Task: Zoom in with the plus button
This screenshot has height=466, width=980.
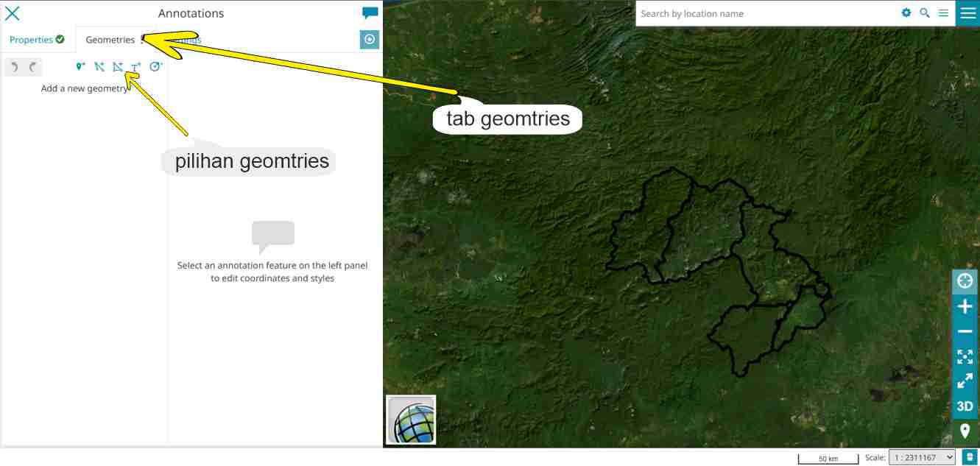Action: click(x=965, y=306)
